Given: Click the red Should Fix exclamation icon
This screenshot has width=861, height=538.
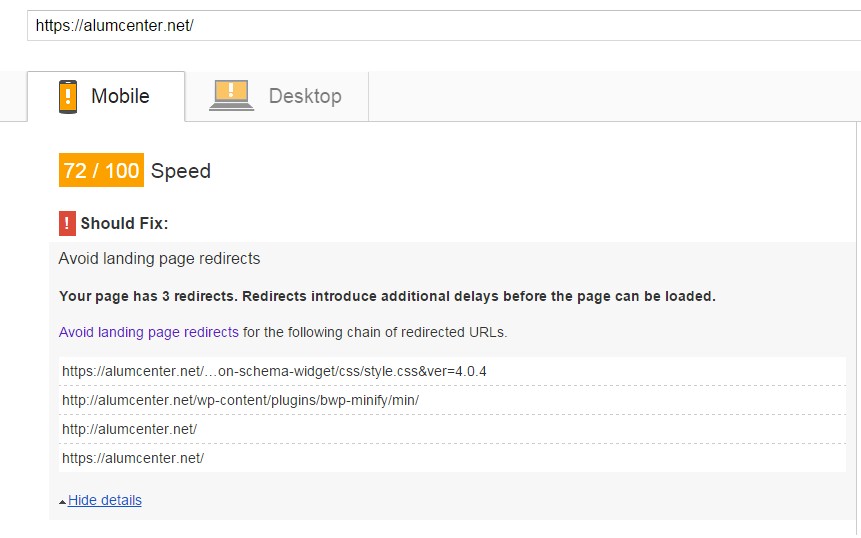Looking at the screenshot, I should (x=67, y=223).
